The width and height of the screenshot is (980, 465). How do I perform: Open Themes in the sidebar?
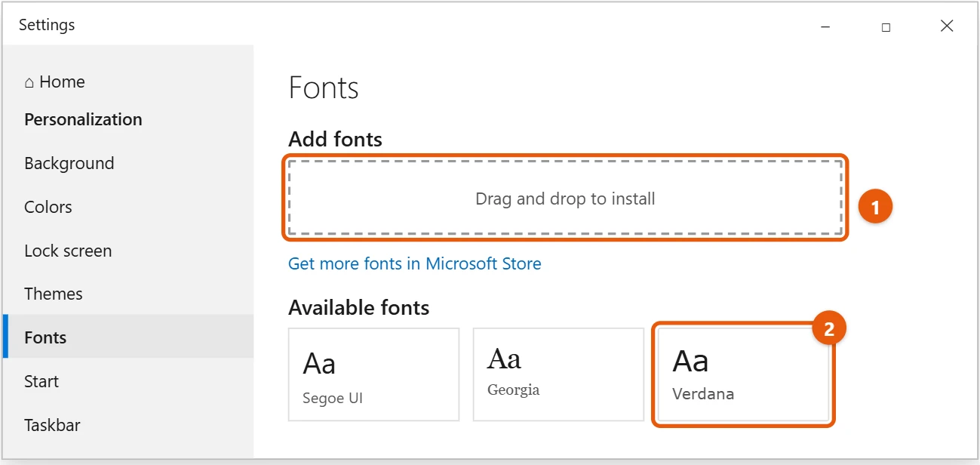54,294
